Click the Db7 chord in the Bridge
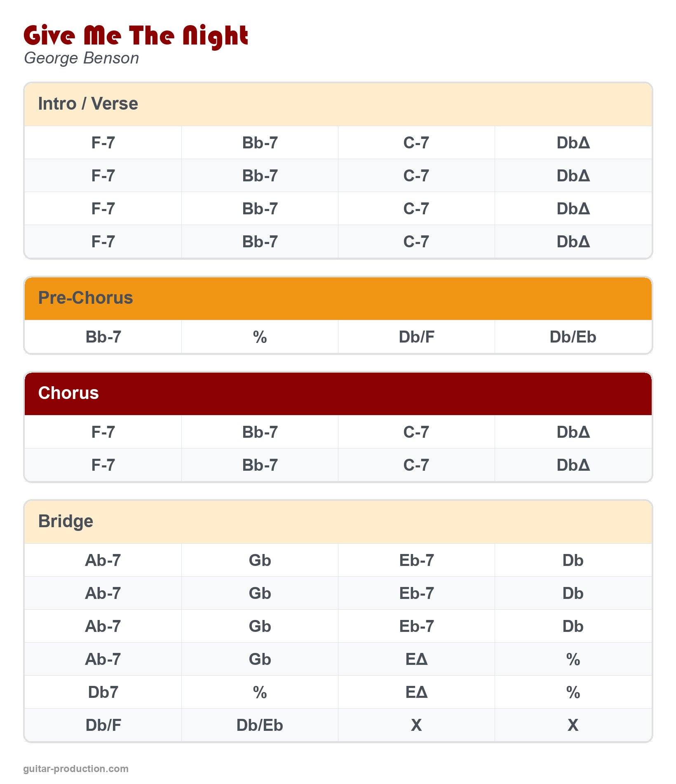Image resolution: width=676 pixels, height=784 pixels. [x=103, y=692]
